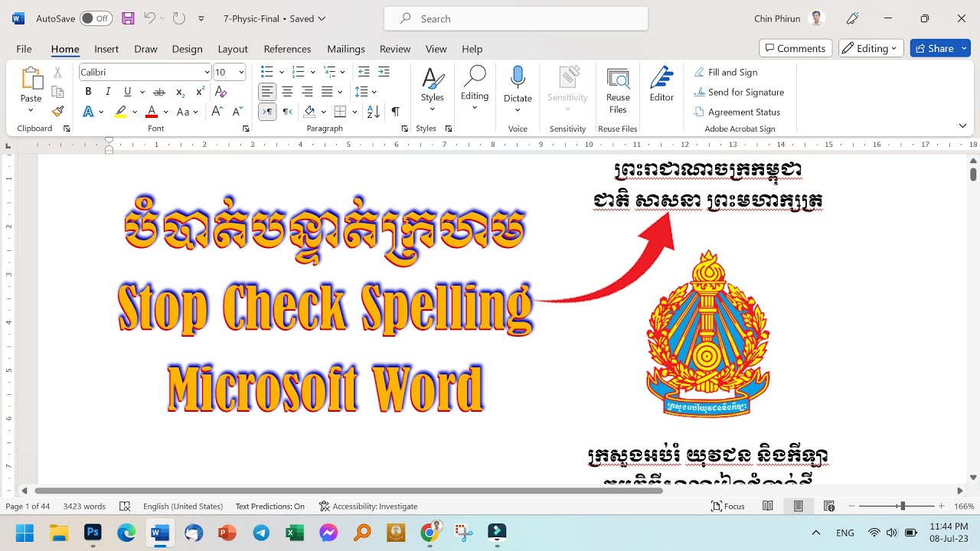
Task: Apply Strikethrough formatting
Action: point(159,92)
